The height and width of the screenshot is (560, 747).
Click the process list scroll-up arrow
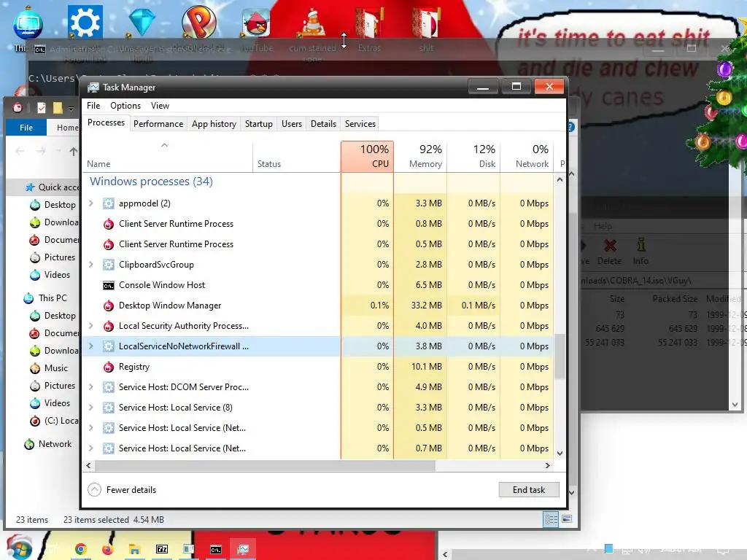click(560, 180)
